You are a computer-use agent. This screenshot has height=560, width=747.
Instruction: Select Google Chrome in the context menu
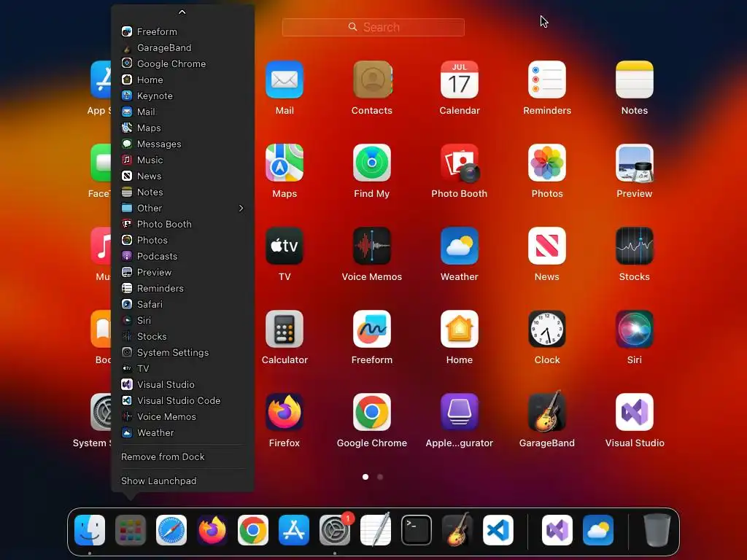click(x=182, y=64)
